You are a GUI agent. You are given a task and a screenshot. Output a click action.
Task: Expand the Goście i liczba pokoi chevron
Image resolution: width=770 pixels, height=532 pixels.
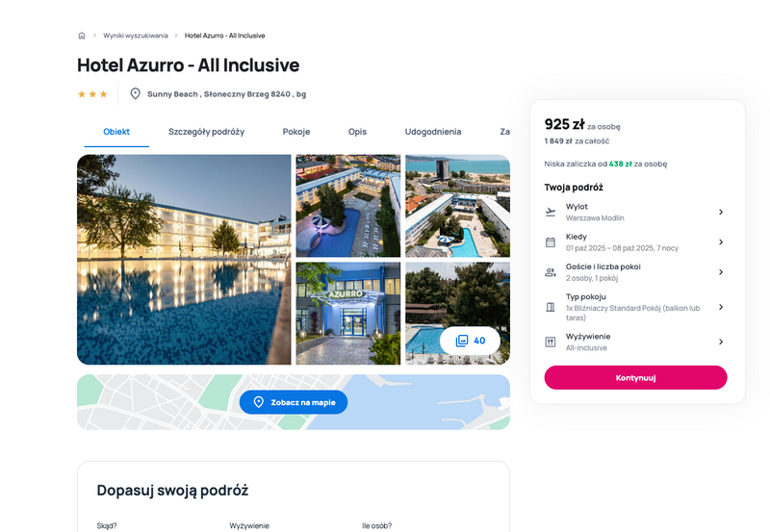click(721, 272)
